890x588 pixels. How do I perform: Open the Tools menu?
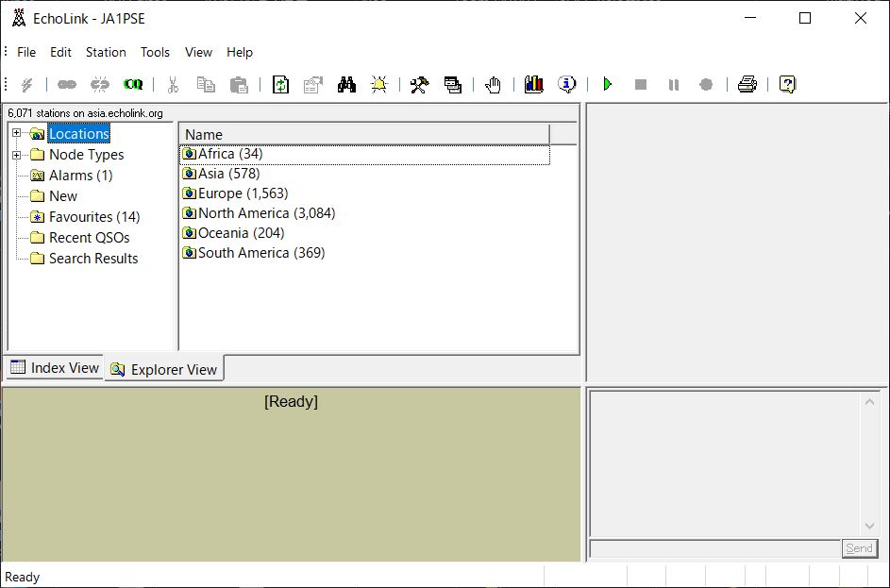pos(155,53)
